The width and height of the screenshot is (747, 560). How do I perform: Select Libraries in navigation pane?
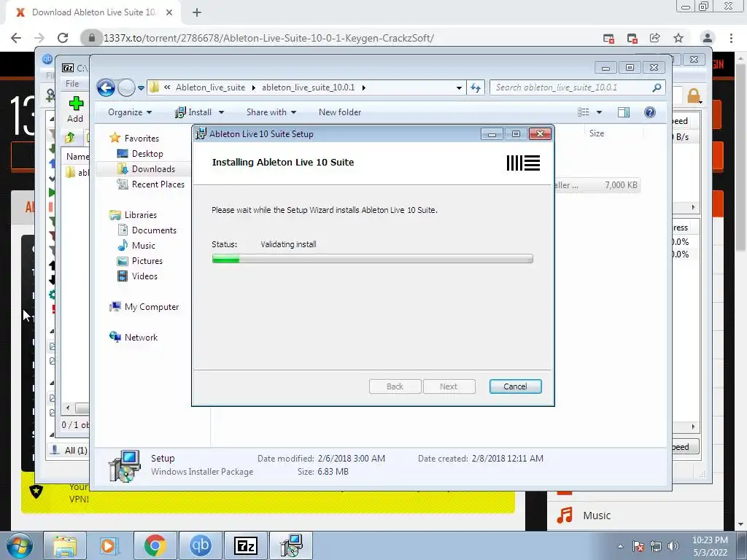133,215
